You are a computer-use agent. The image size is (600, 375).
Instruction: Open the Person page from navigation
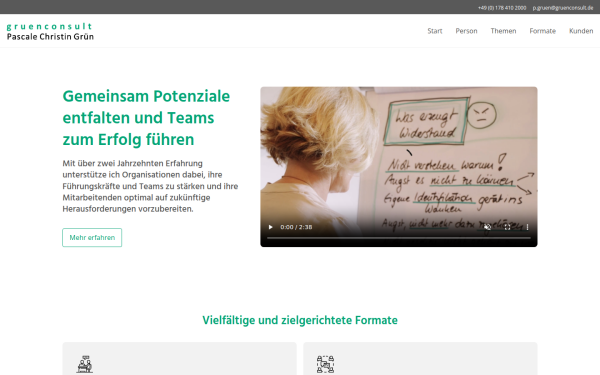(466, 31)
